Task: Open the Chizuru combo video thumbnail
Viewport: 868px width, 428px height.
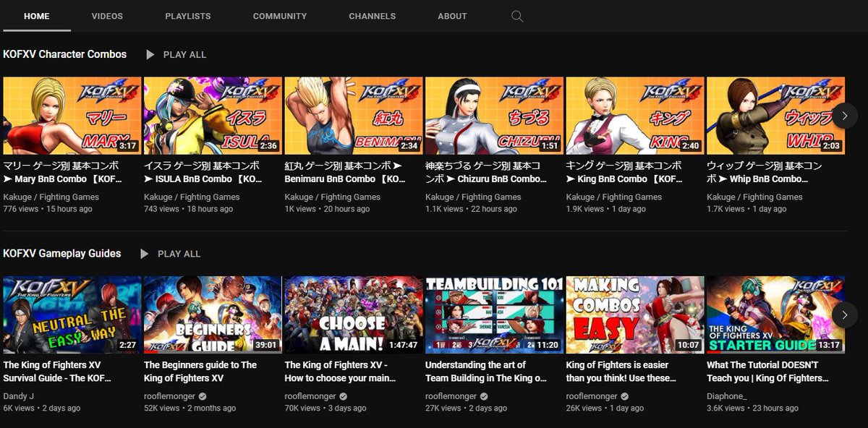Action: coord(494,116)
